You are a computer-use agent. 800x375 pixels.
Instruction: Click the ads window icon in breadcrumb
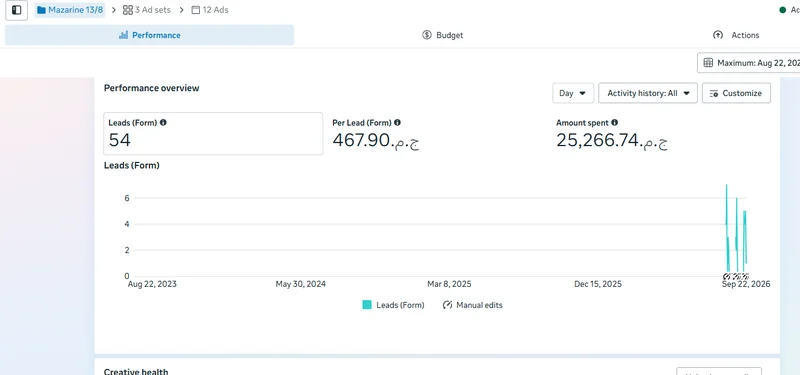tap(195, 10)
